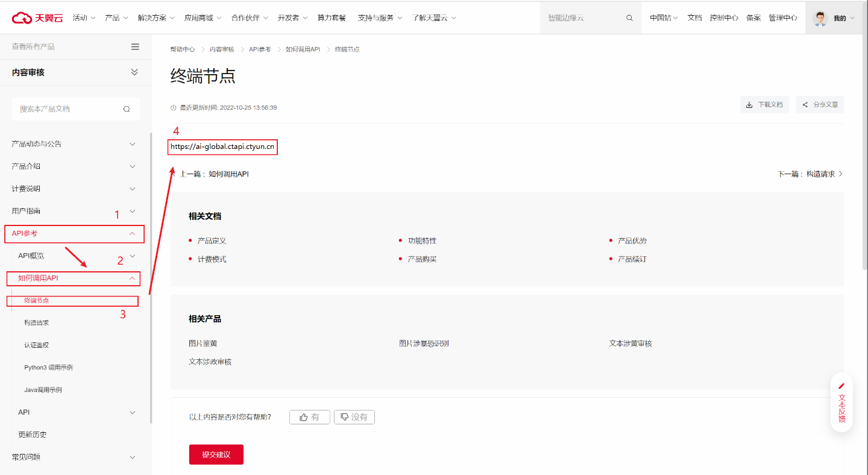This screenshot has width=868, height=475.
Task: Click the thumbs-down 没有 button
Action: tap(354, 417)
